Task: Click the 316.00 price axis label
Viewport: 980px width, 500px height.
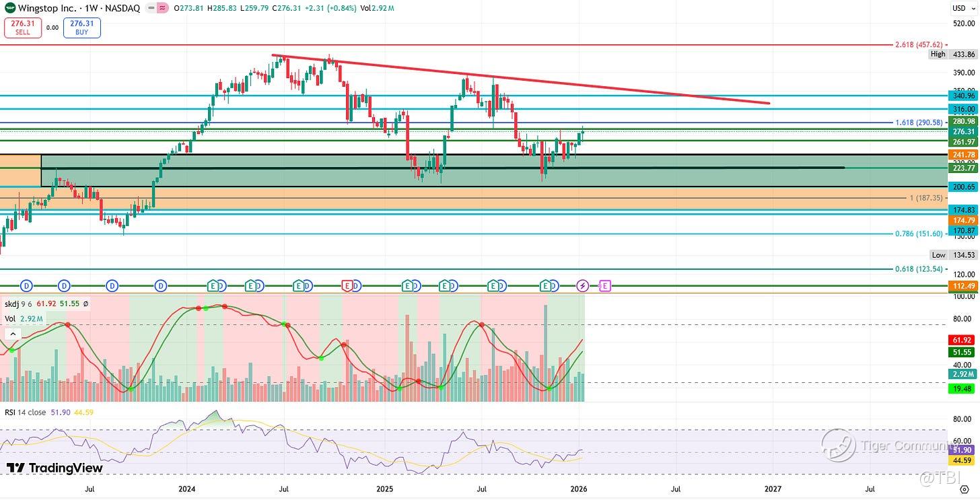Action: (963, 109)
